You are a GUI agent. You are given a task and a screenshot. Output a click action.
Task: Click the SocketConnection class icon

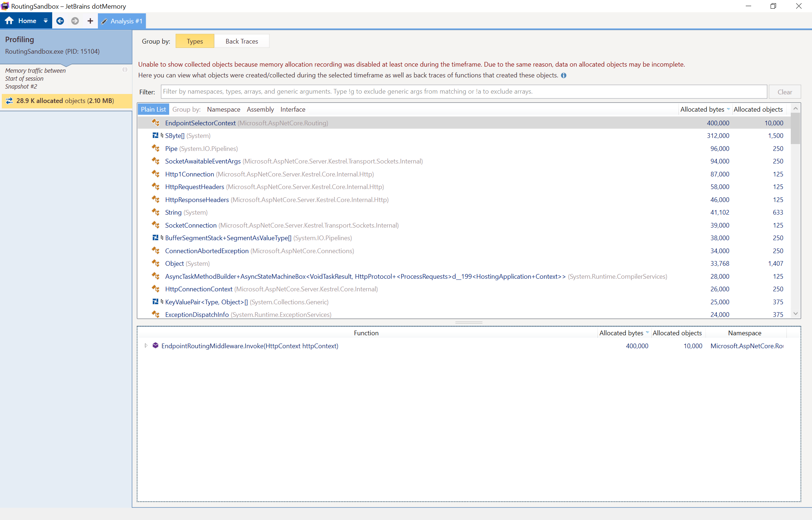click(x=155, y=225)
